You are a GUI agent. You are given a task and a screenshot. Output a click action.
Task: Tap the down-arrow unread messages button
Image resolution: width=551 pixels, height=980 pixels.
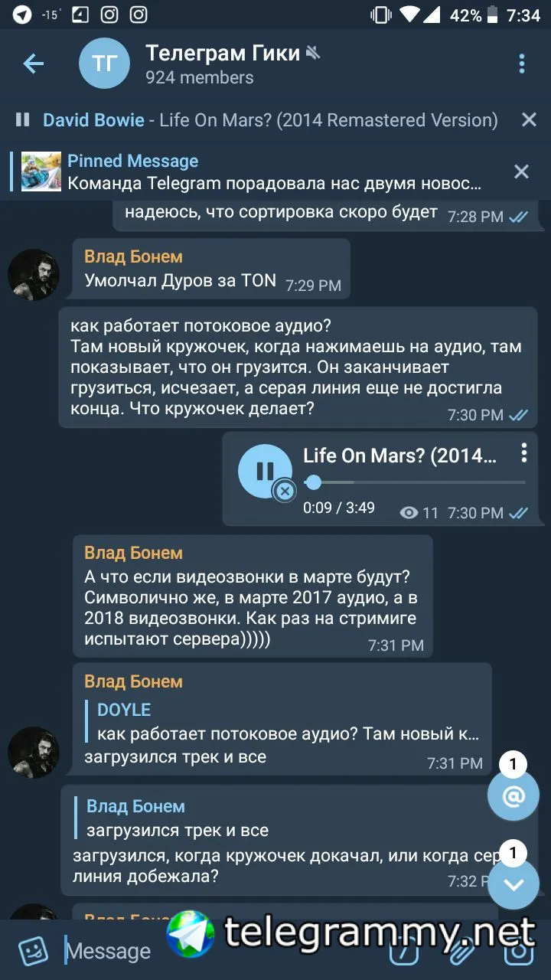pyautogui.click(x=514, y=884)
